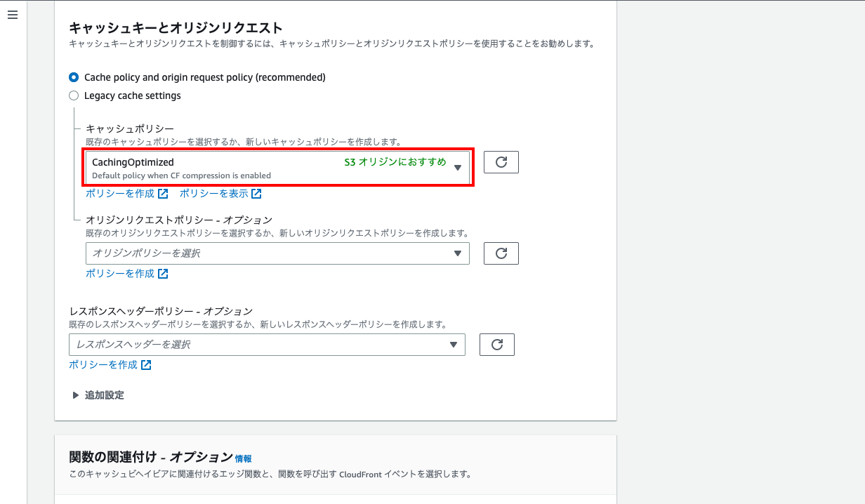Click external-link icon beside response header ポリシーを作成

click(x=146, y=365)
